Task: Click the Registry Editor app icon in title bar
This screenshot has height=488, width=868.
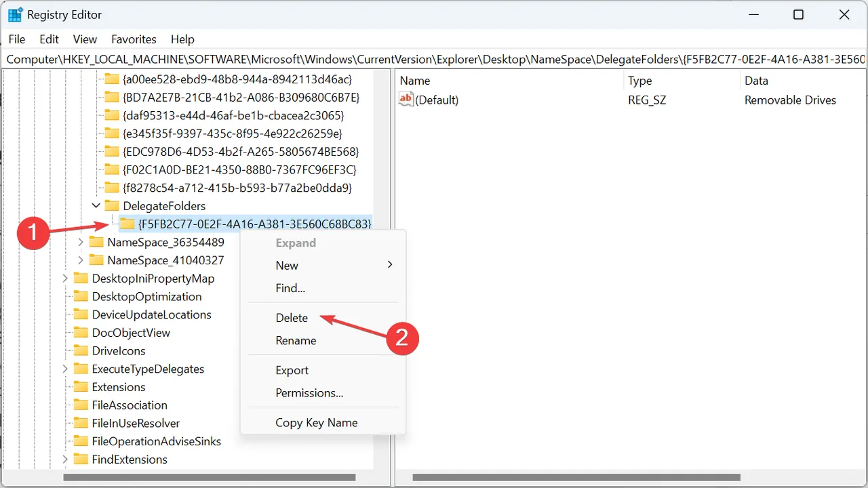Action: pyautogui.click(x=16, y=15)
